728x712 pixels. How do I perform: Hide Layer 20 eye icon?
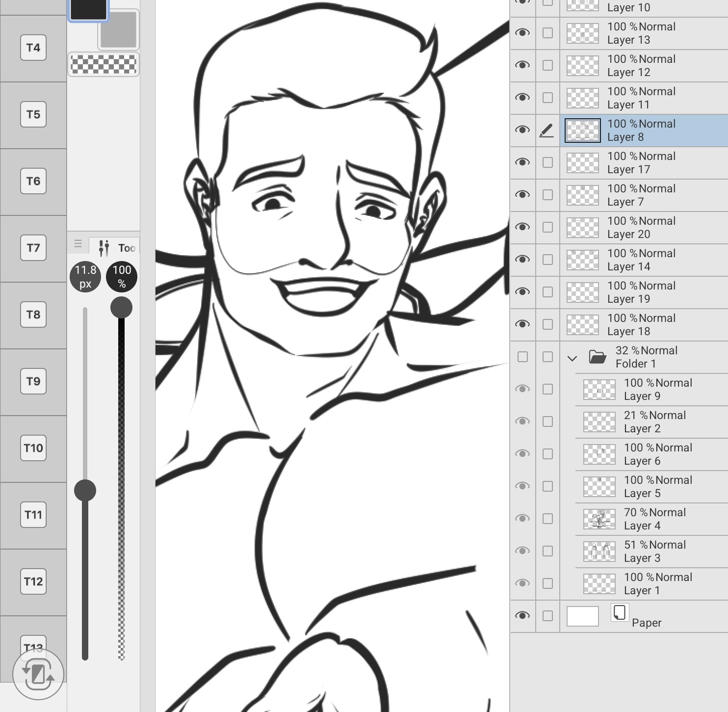(522, 227)
